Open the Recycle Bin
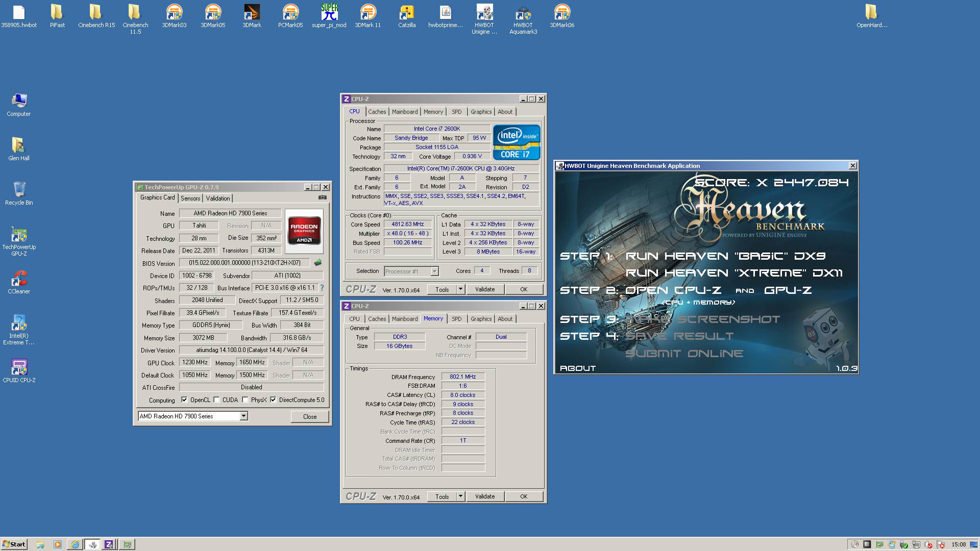Image resolution: width=980 pixels, height=551 pixels. (x=19, y=193)
